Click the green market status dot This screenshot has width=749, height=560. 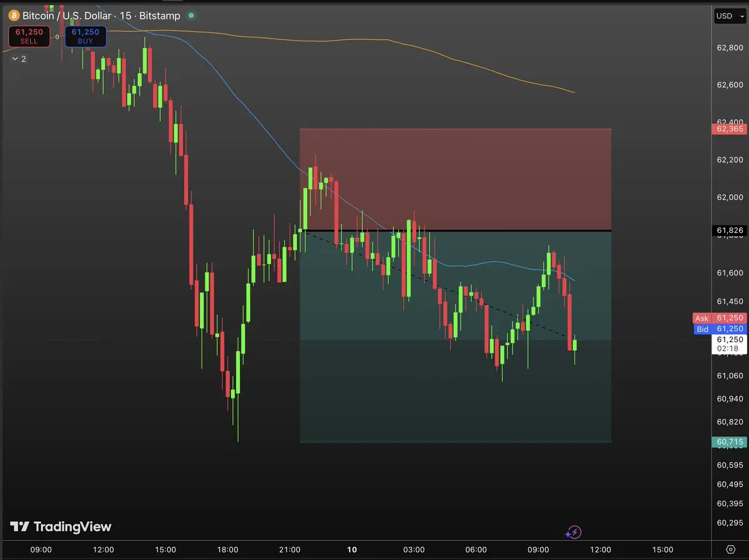pos(191,15)
